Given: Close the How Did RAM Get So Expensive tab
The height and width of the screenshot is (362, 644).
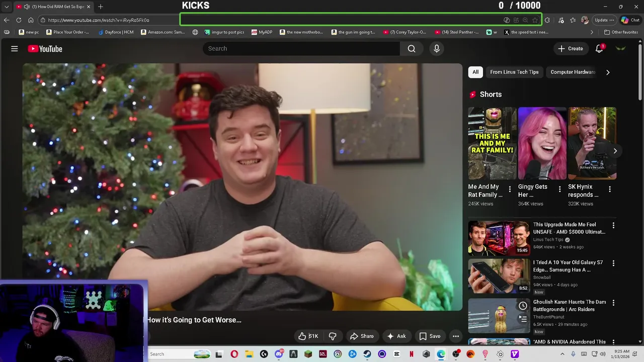Looking at the screenshot, I should tap(89, 7).
